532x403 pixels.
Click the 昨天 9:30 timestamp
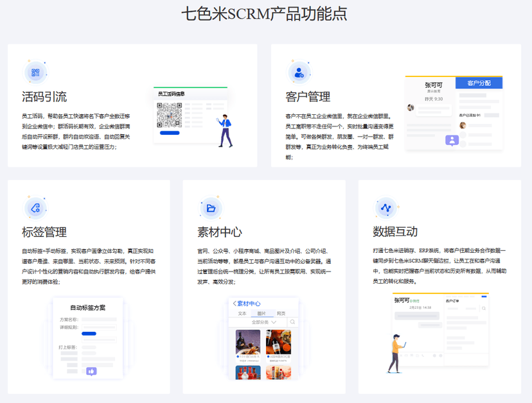(x=434, y=99)
